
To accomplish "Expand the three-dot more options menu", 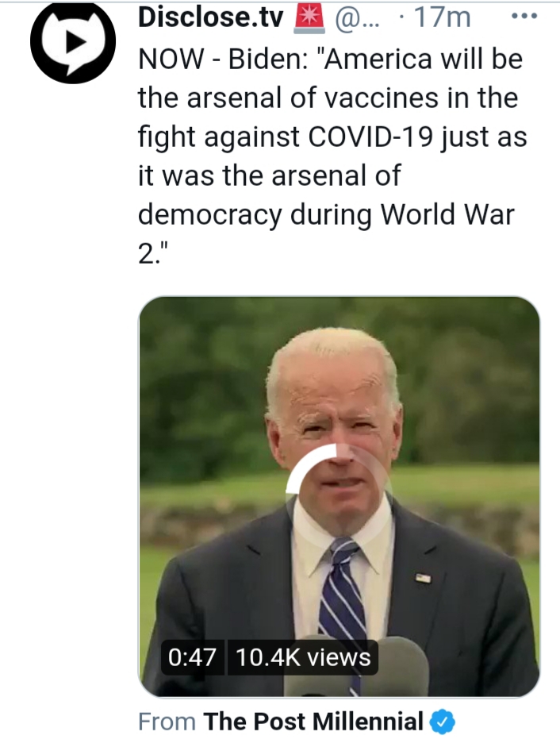I will tap(524, 16).
